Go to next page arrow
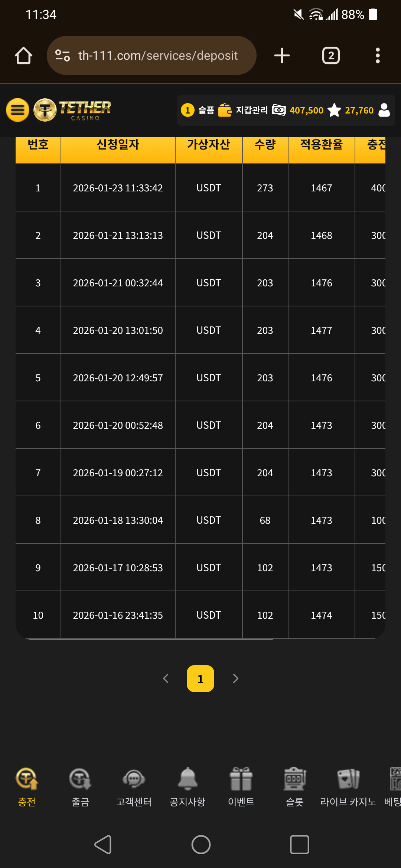The image size is (401, 868). (x=235, y=678)
